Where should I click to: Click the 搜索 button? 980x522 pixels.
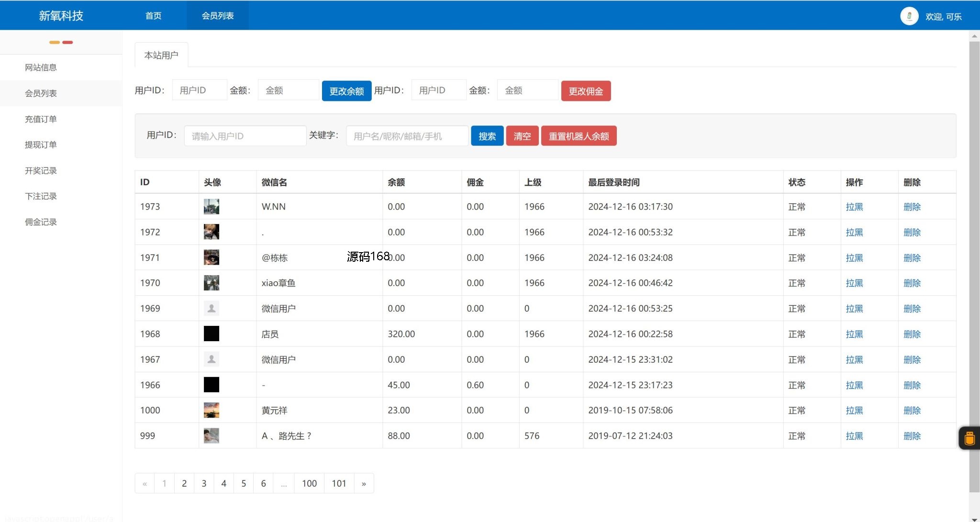487,136
